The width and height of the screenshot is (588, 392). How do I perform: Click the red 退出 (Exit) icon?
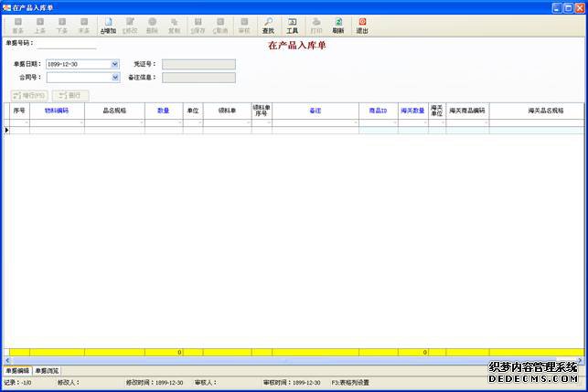(x=362, y=25)
